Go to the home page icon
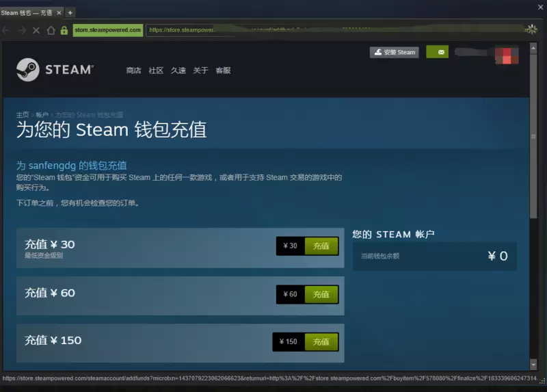Viewport: 547px width, 392px height. [51, 30]
